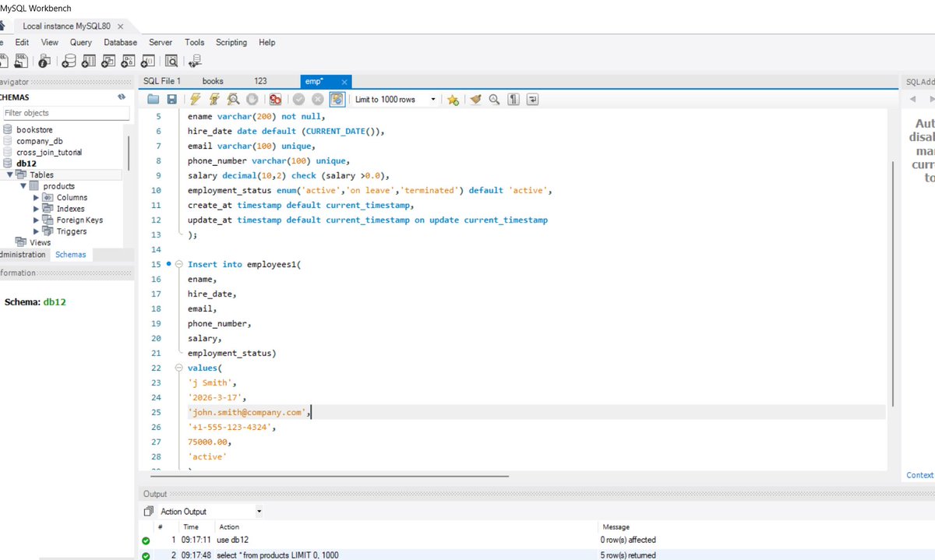Toggle invisible characters pilcrow icon
Image resolution: width=935 pixels, height=560 pixels.
tap(513, 100)
